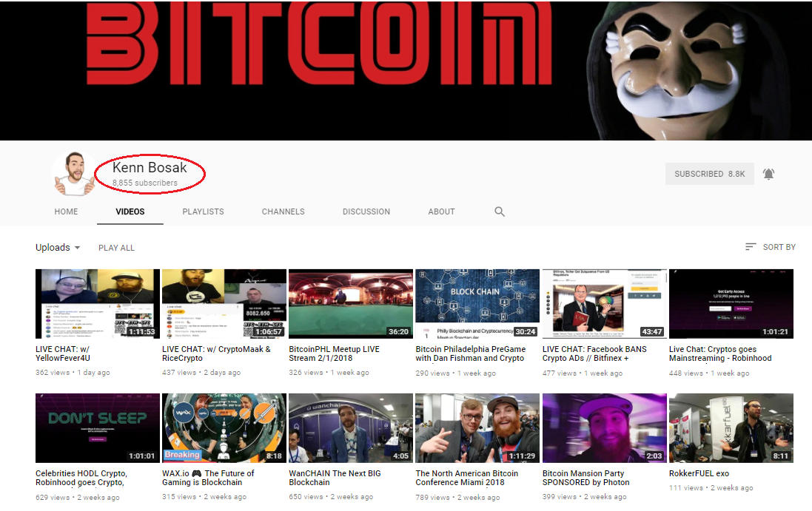Viewport: 812px width, 511px height.
Task: Click the SUBSCRIBED 8.8K button
Action: click(x=709, y=174)
